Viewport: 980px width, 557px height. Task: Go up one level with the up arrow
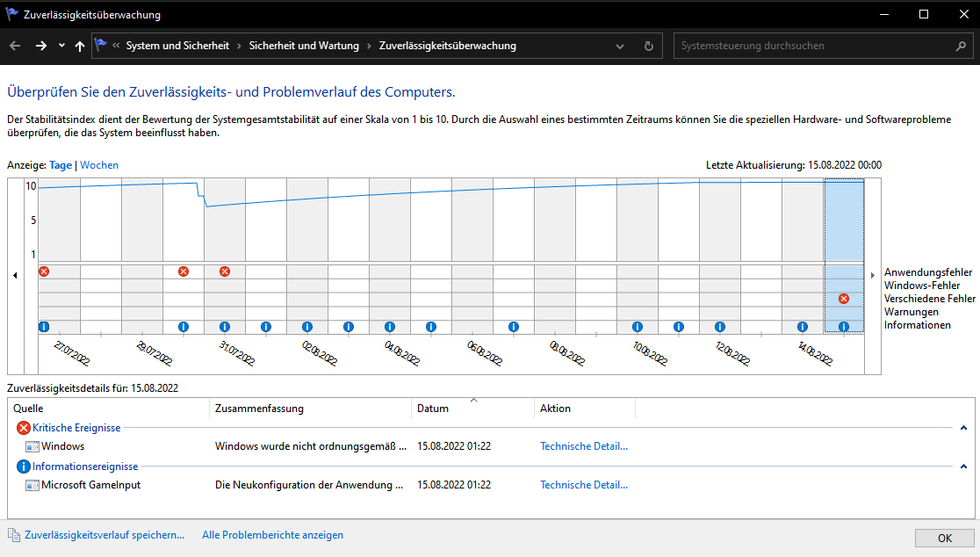pos(79,46)
